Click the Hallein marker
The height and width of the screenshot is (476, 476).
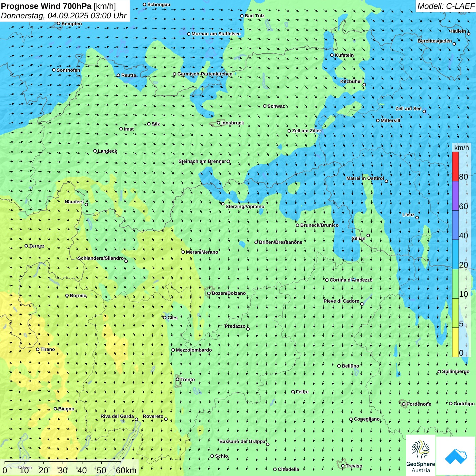(469, 34)
